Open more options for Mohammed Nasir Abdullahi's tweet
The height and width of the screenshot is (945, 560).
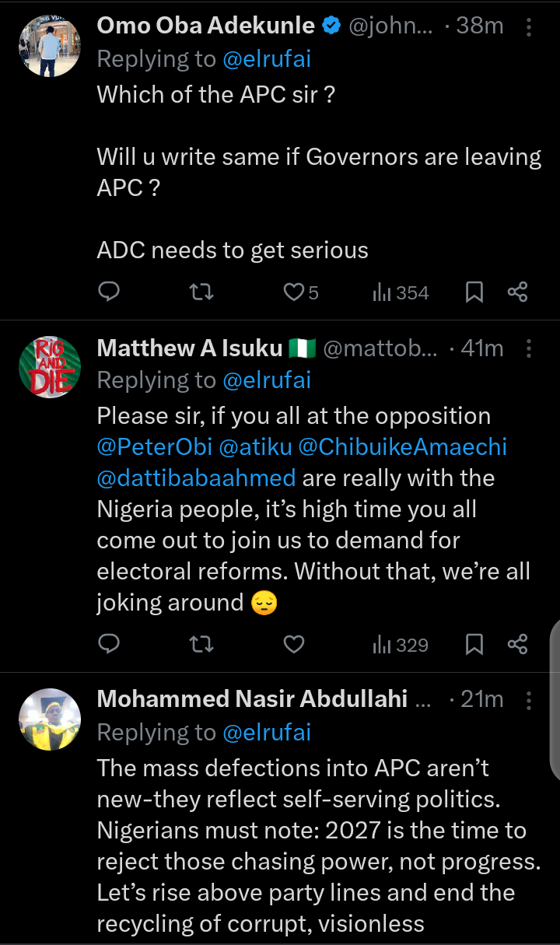coord(529,700)
